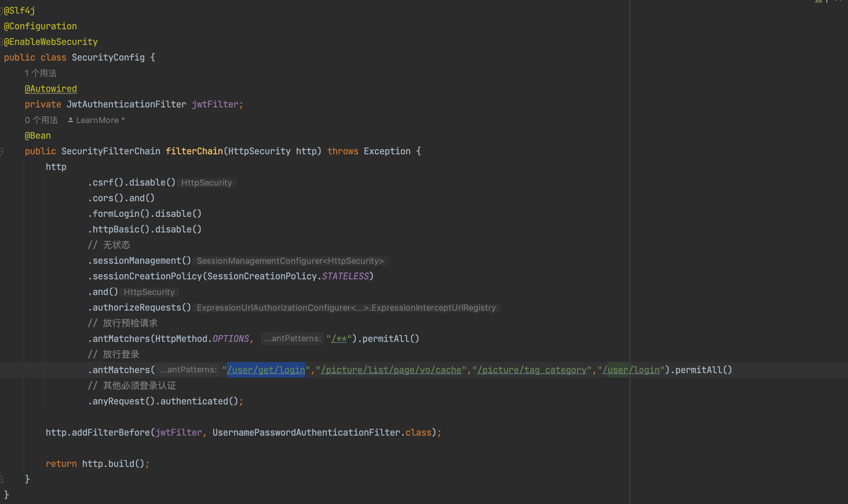Click the author person icon before LearnMore

pyautogui.click(x=70, y=120)
